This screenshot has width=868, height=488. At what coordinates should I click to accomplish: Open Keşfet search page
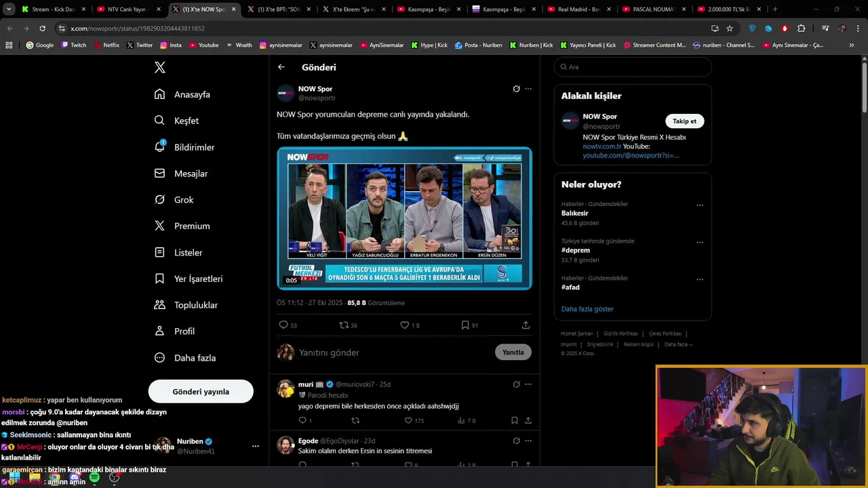176,121
